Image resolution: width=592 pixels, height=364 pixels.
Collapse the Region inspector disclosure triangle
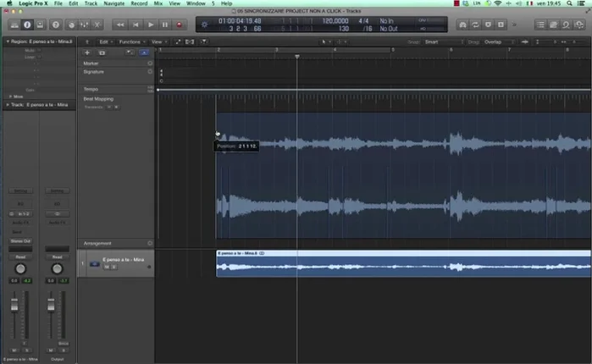coord(7,41)
